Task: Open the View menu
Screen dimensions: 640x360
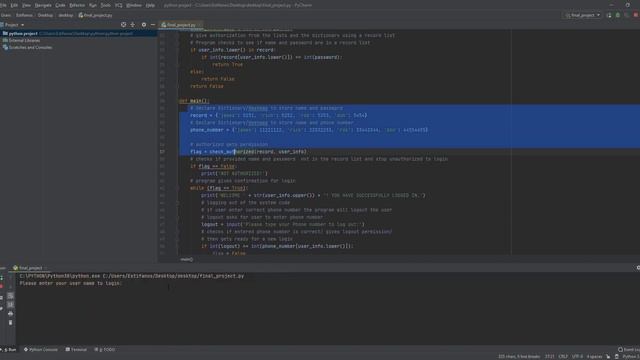Action: click(x=27, y=5)
